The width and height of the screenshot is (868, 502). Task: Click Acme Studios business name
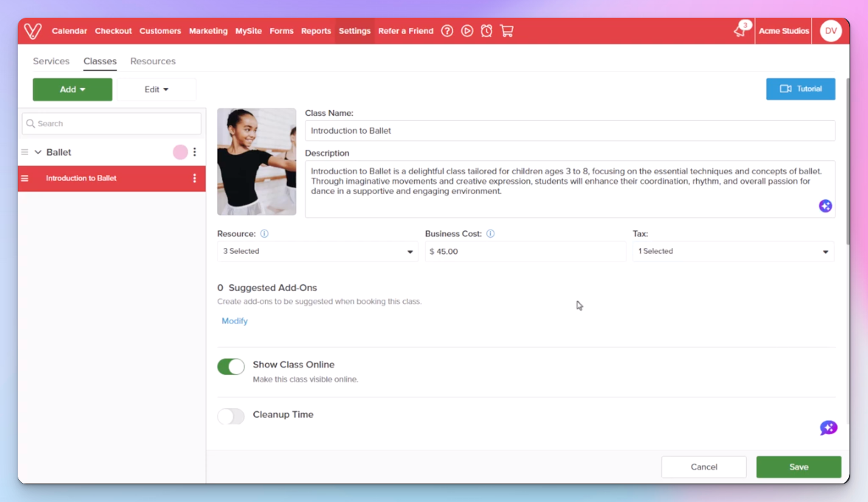784,31
